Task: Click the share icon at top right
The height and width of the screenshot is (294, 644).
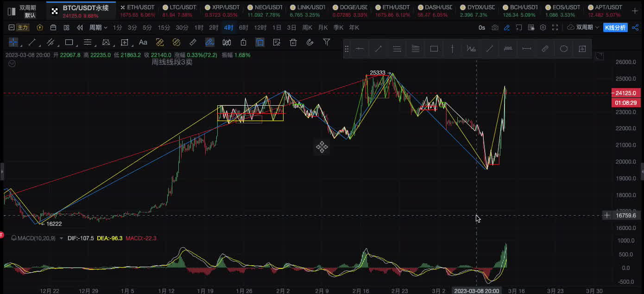Action: [635, 28]
